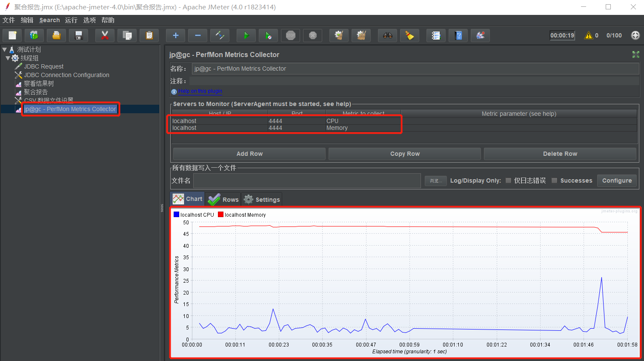
Task: Click the 注释 comments input field
Action: click(414, 81)
